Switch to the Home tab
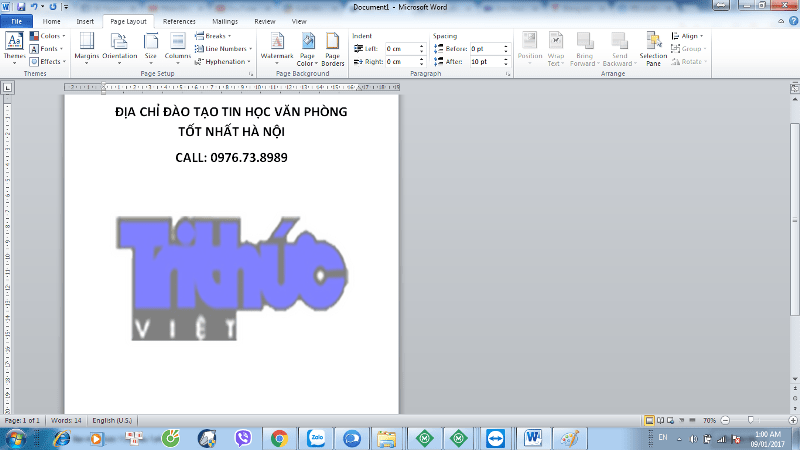Screen dimensions: 800x450 point(51,21)
